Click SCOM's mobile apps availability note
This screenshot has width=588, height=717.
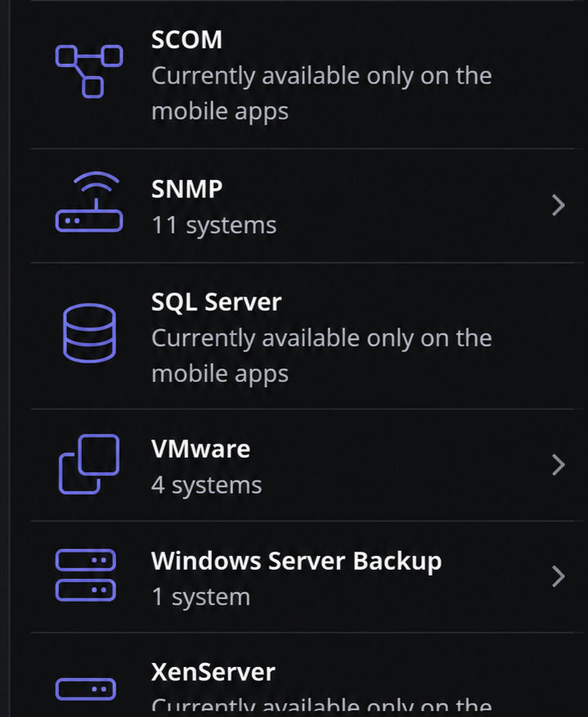(321, 94)
